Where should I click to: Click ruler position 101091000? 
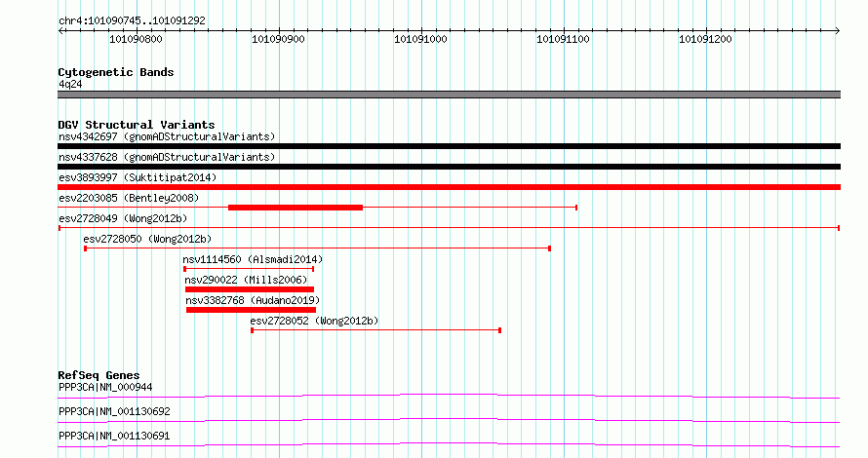click(x=420, y=39)
